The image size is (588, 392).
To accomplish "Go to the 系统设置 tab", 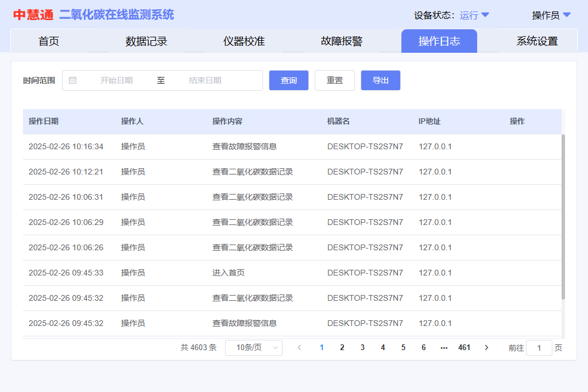I will (537, 41).
